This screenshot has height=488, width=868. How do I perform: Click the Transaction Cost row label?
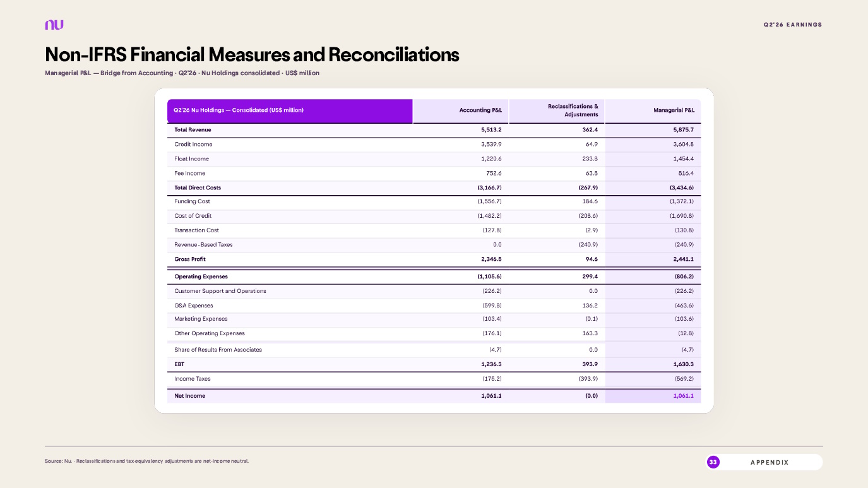[196, 230]
